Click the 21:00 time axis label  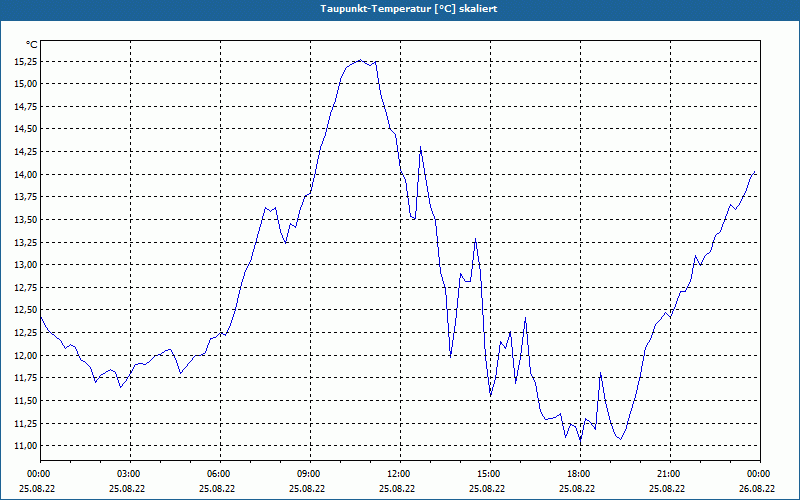coord(670,474)
